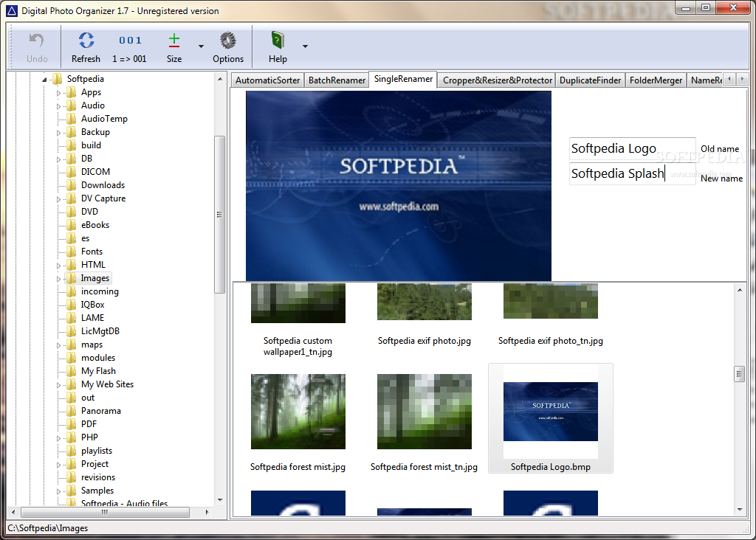Expand the DV Capture folder node
The image size is (756, 540).
coord(59,199)
